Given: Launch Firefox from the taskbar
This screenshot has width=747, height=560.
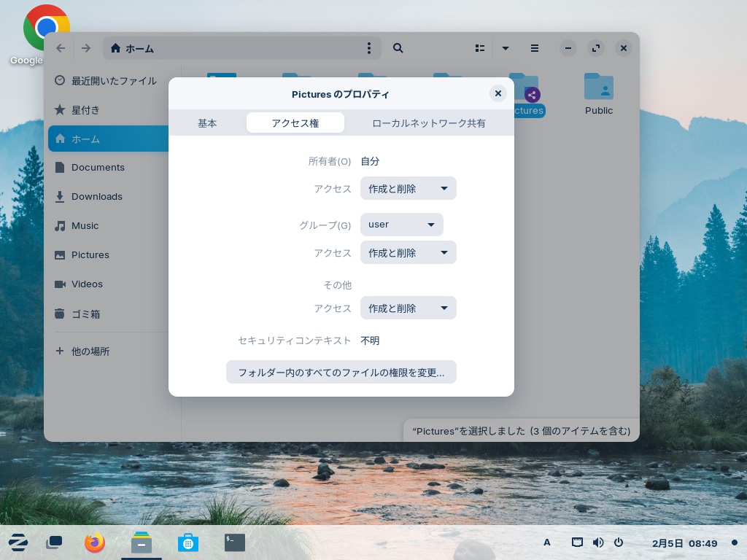Looking at the screenshot, I should click(x=95, y=542).
